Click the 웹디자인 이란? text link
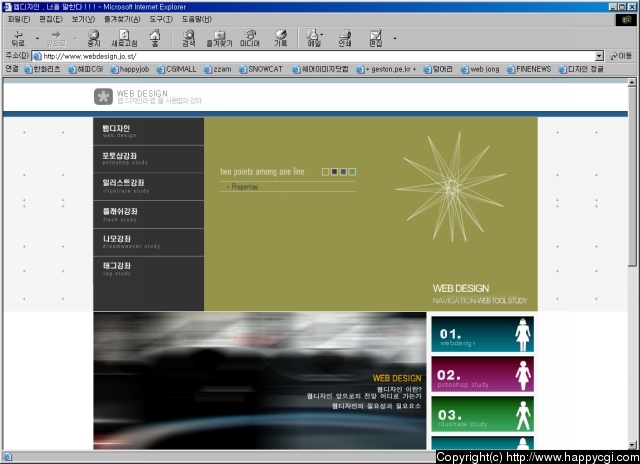The height and width of the screenshot is (464, 640). [399, 389]
